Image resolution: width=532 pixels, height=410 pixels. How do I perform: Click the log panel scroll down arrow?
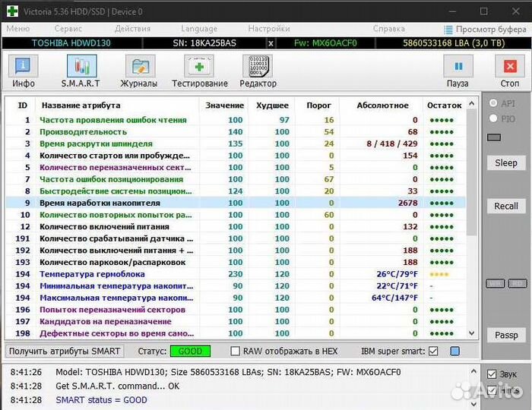(473, 404)
